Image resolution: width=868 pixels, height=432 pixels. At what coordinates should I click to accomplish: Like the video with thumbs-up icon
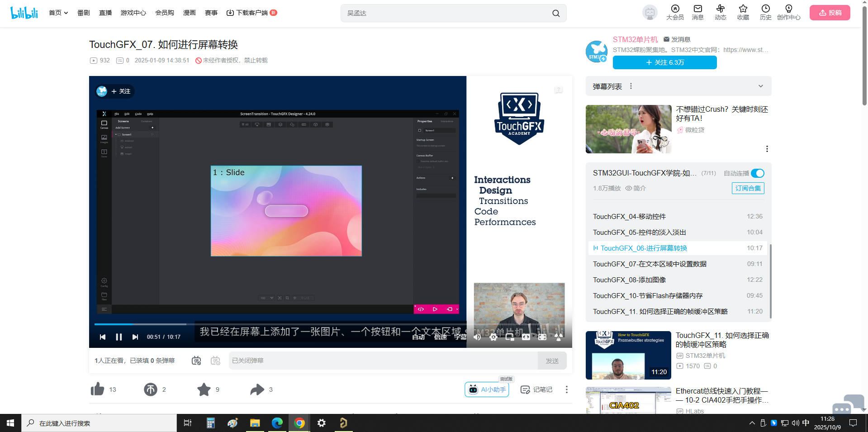tap(98, 389)
